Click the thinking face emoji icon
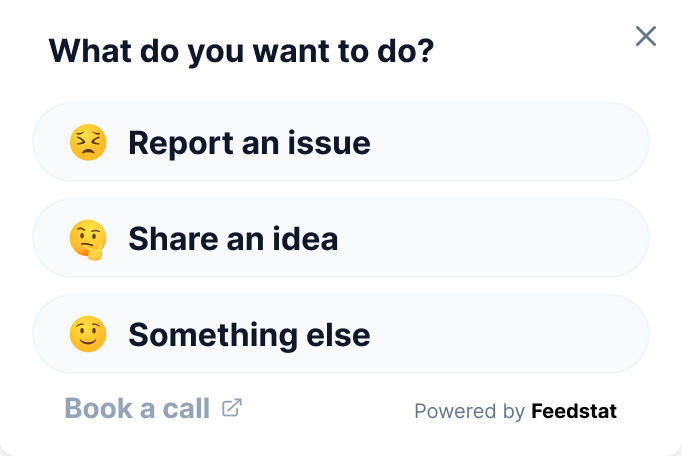The height and width of the screenshot is (456, 682). click(x=88, y=239)
